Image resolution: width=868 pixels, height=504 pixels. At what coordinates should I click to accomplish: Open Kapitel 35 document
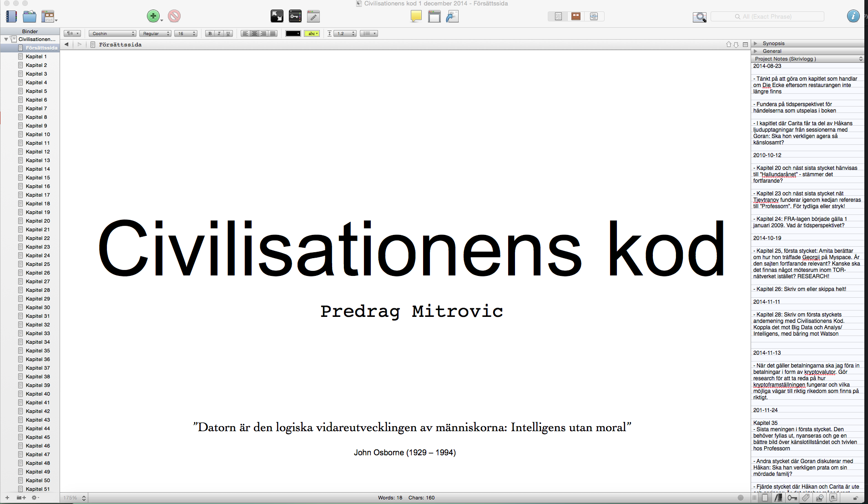pos(38,351)
